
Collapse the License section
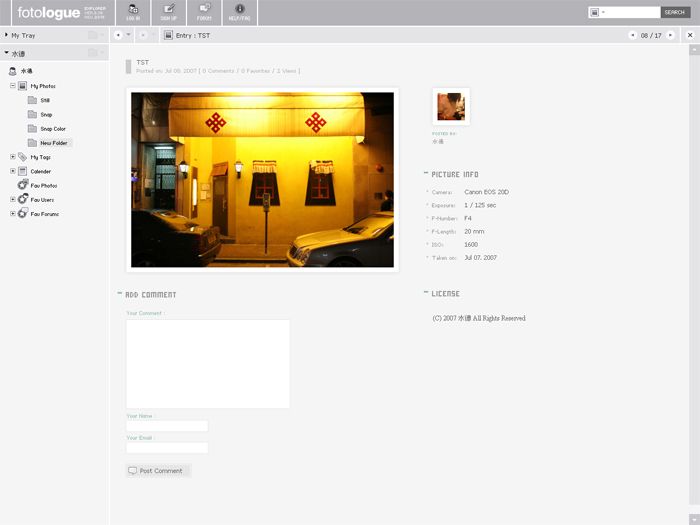426,292
